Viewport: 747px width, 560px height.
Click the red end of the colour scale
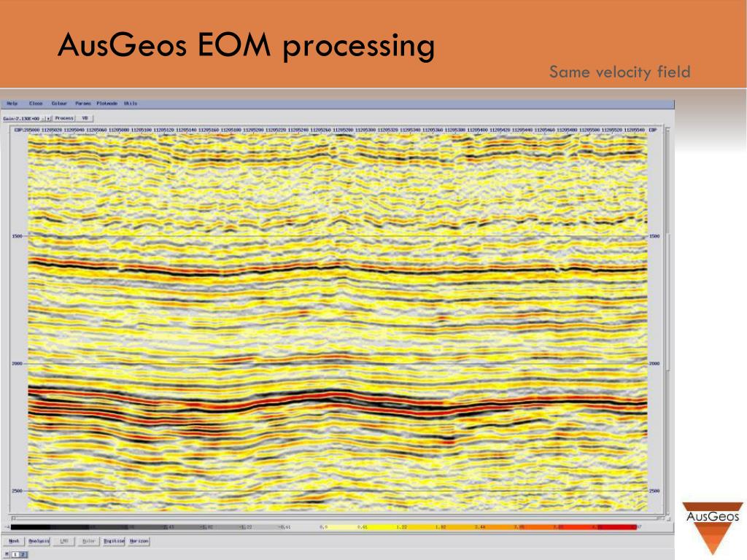coord(617,527)
